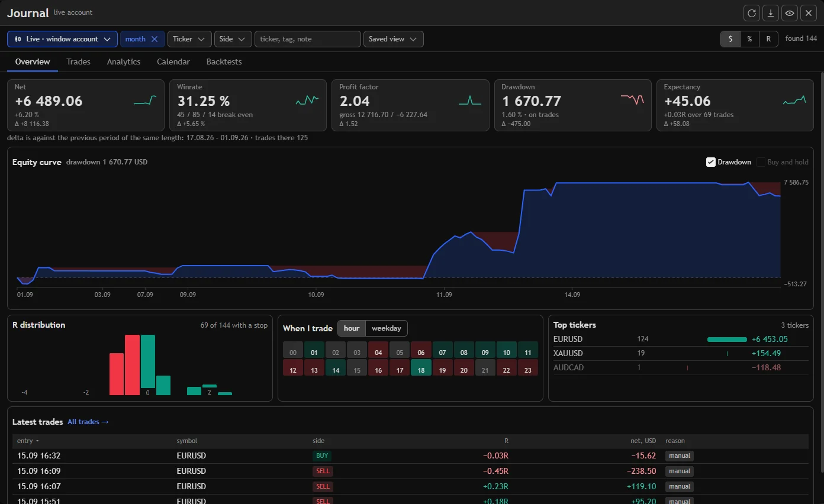Show When I trade by weekday
Screen dimensions: 824x504
(x=387, y=328)
